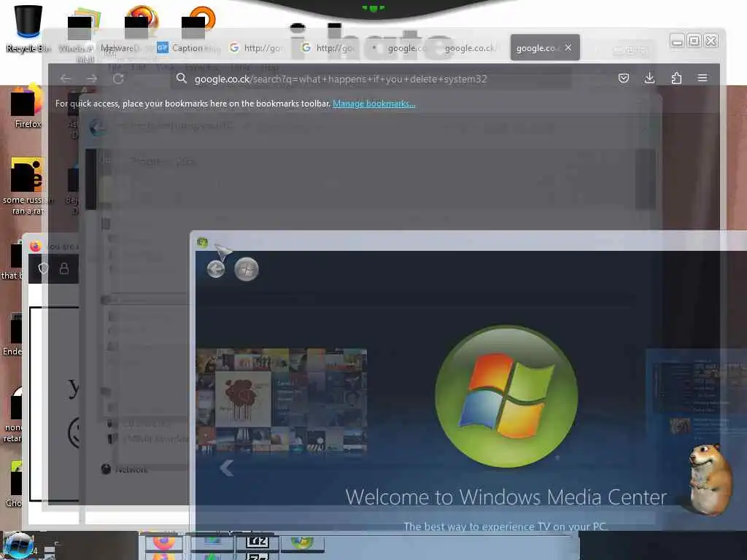The height and width of the screenshot is (560, 747).
Task: Open the Firefox hamburger application menu
Action: [x=703, y=78]
